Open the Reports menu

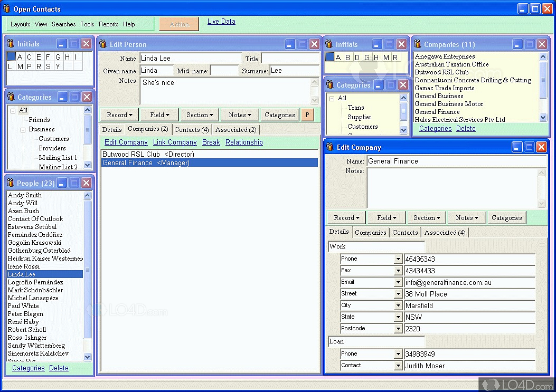109,24
